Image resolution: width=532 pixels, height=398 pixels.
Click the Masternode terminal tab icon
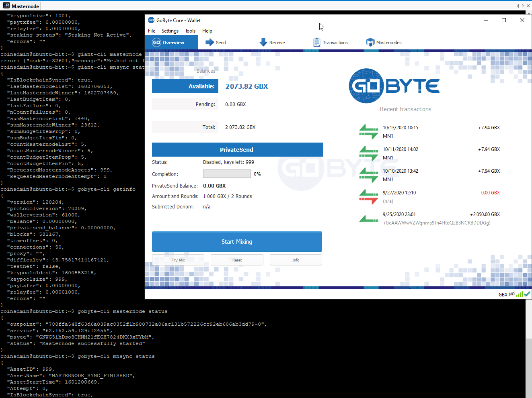[x=6, y=6]
